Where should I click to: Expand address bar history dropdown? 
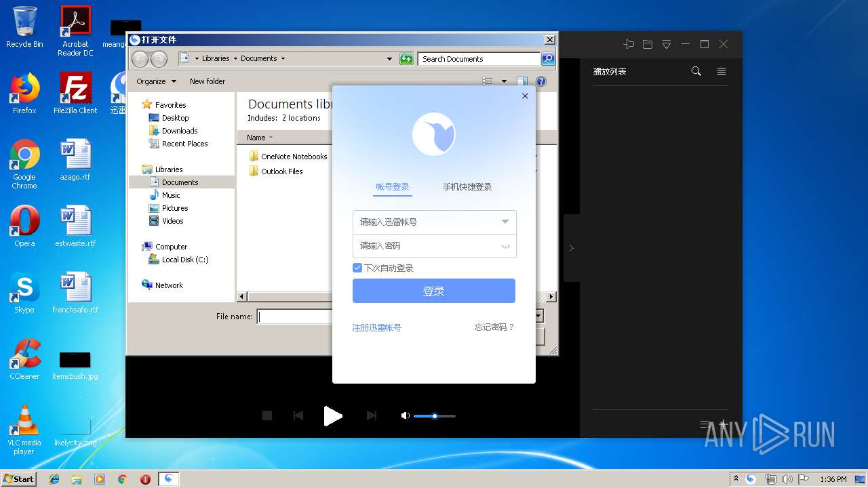tap(389, 59)
